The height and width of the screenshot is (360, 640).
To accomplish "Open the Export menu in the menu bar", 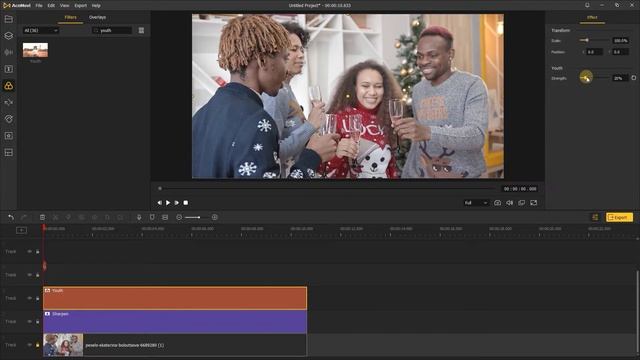I will point(80,6).
